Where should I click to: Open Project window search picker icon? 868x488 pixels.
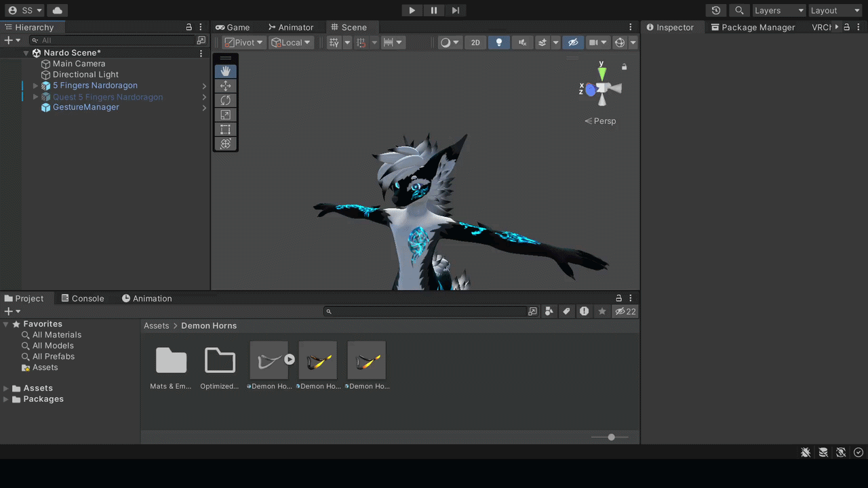tap(532, 311)
